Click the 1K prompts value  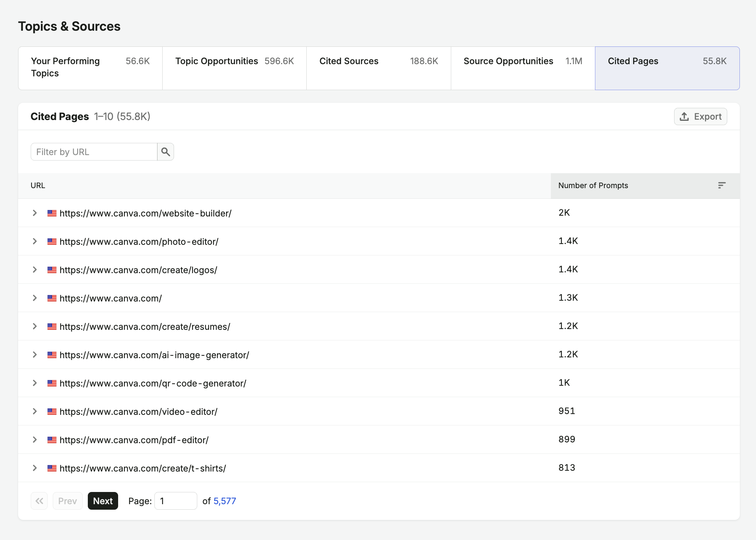(x=564, y=383)
